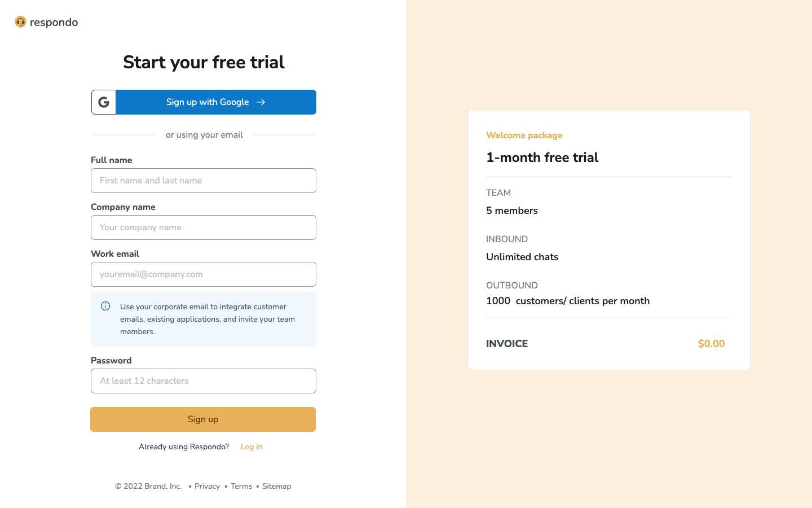The height and width of the screenshot is (508, 812).
Task: Click the $0.00 invoice amount
Action: click(711, 344)
